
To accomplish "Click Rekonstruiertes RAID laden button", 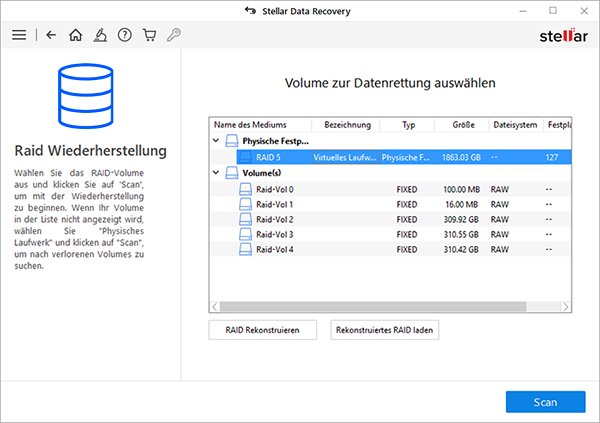I will [x=385, y=330].
